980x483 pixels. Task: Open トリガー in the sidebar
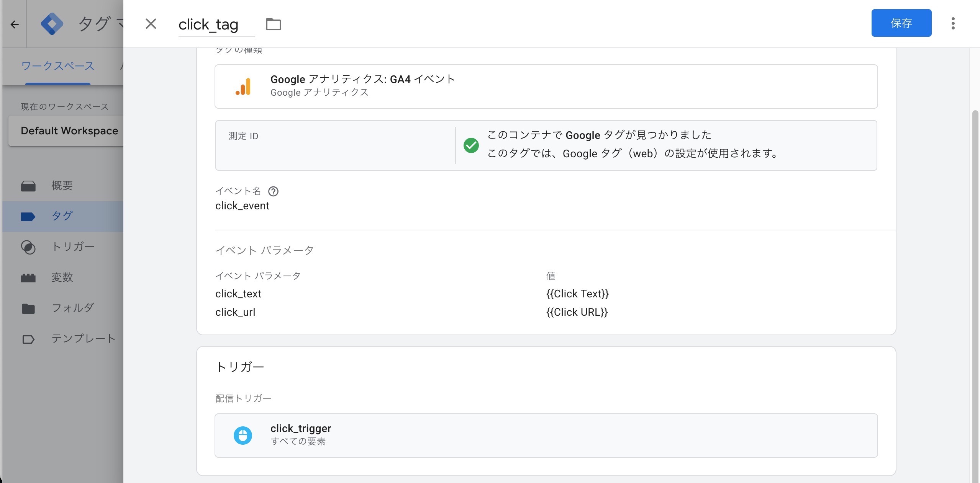pos(73,247)
